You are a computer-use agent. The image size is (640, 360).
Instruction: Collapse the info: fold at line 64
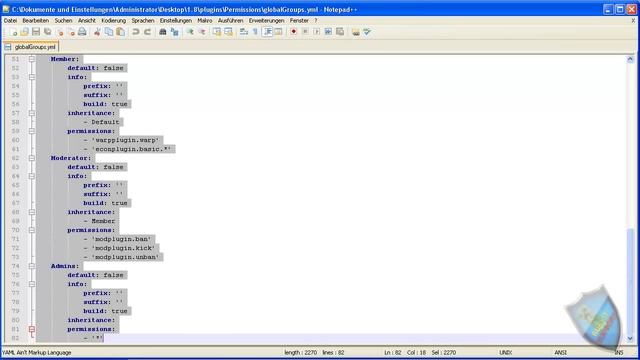click(32, 176)
